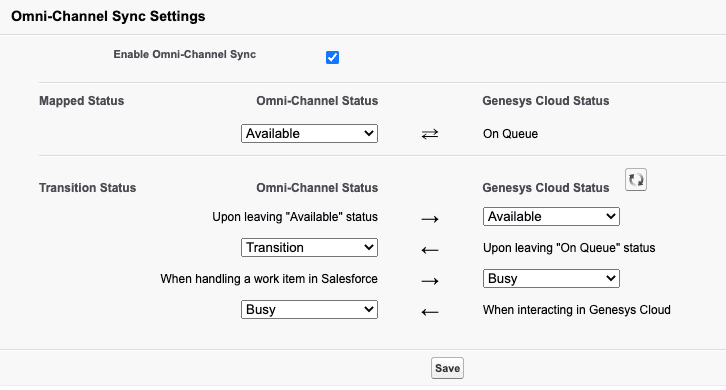Open dropdown for handling work item in Salesforce
Image resolution: width=726 pixels, height=390 pixels.
(x=551, y=278)
